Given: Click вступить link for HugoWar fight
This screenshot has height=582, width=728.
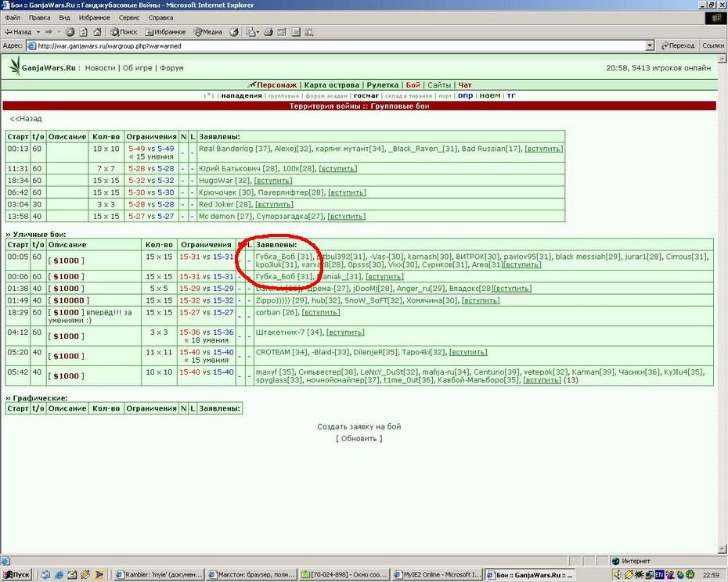Looking at the screenshot, I should [273, 181].
